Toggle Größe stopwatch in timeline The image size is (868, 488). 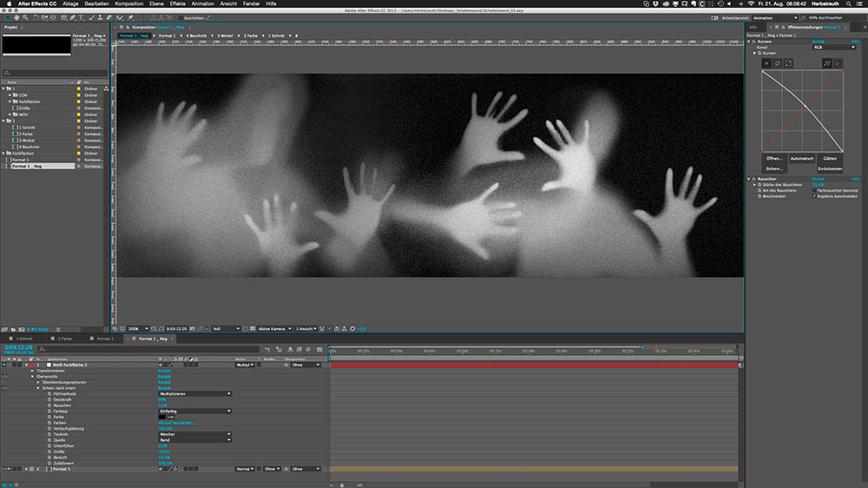pos(49,452)
